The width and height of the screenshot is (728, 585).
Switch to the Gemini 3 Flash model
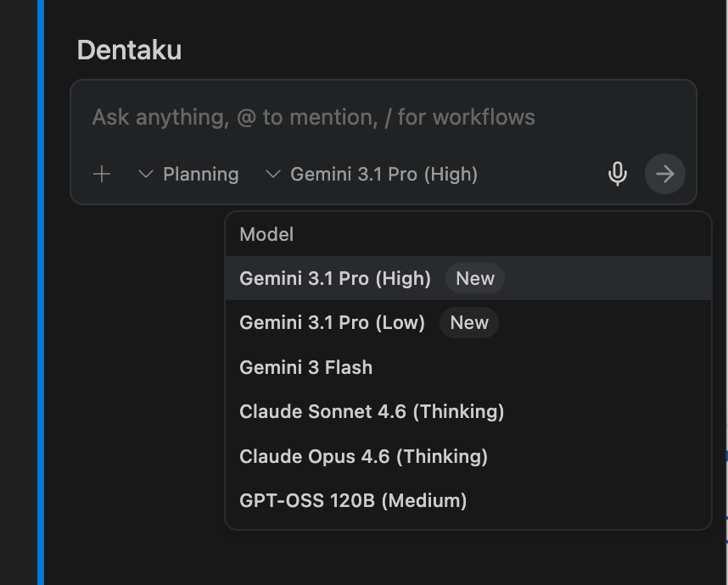tap(305, 368)
